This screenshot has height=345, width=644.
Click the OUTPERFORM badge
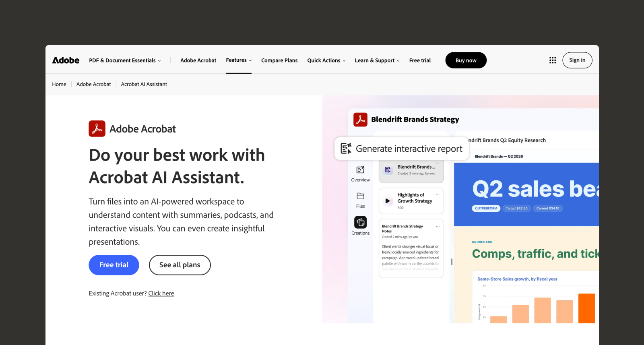click(486, 209)
